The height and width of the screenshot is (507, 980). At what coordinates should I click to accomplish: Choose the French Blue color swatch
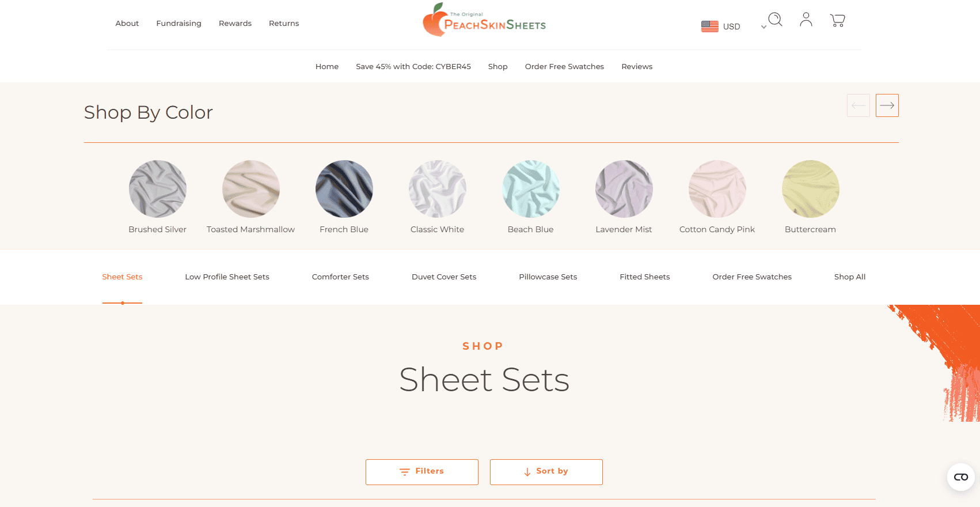344,189
